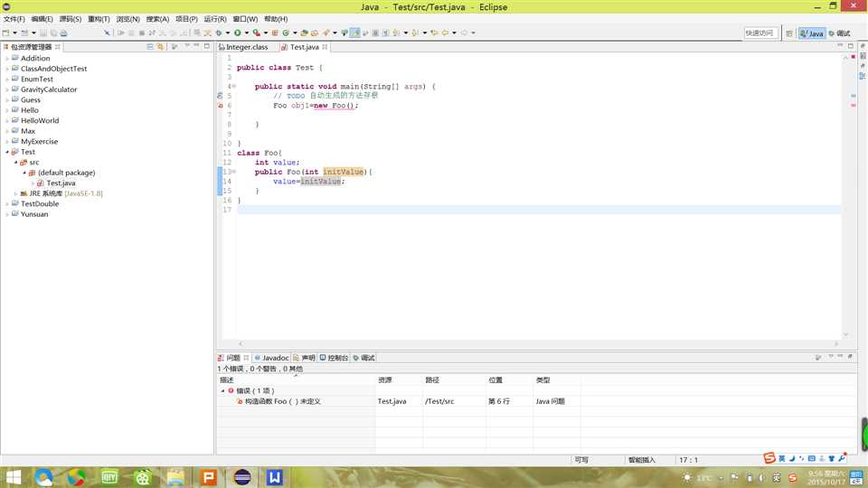Click in the 快速访问 quick access field
The image size is (868, 488).
coord(760,33)
